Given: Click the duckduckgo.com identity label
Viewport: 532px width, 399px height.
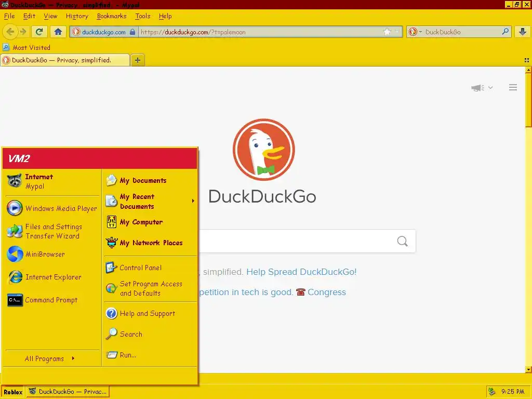Looking at the screenshot, I should (x=104, y=32).
